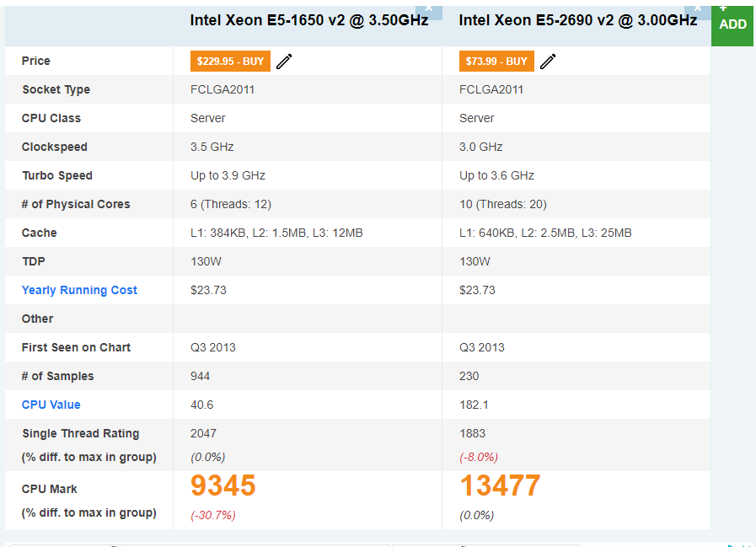Edit price pencil icon next to $73.99
This screenshot has width=756, height=547.
click(x=548, y=62)
